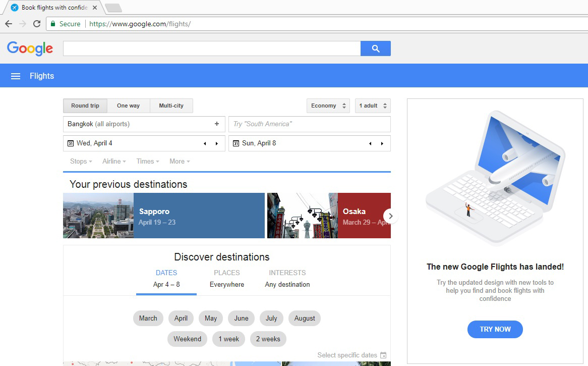Select One way option
Image resolution: width=588 pixels, height=366 pixels.
point(128,106)
